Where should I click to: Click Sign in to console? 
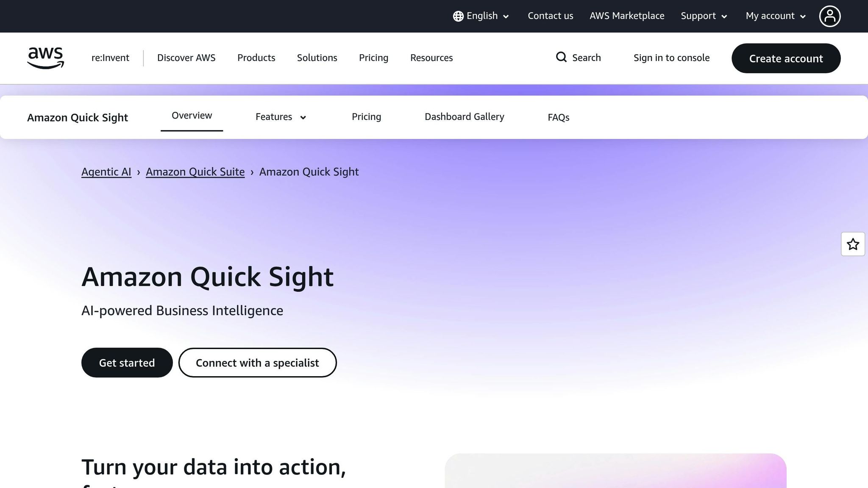671,58
